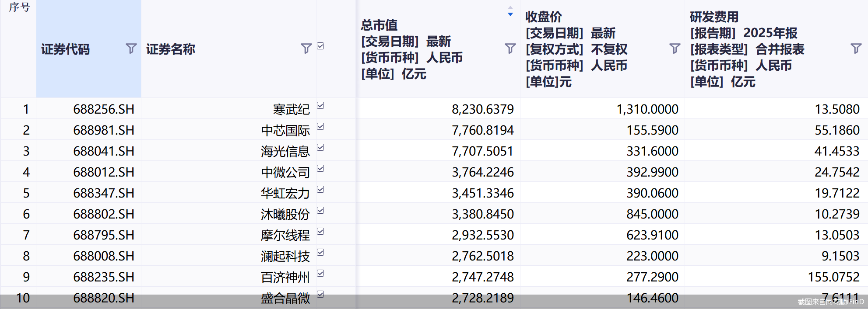
Task: Uncheck the checkbox for 海光信息
Action: (320, 147)
